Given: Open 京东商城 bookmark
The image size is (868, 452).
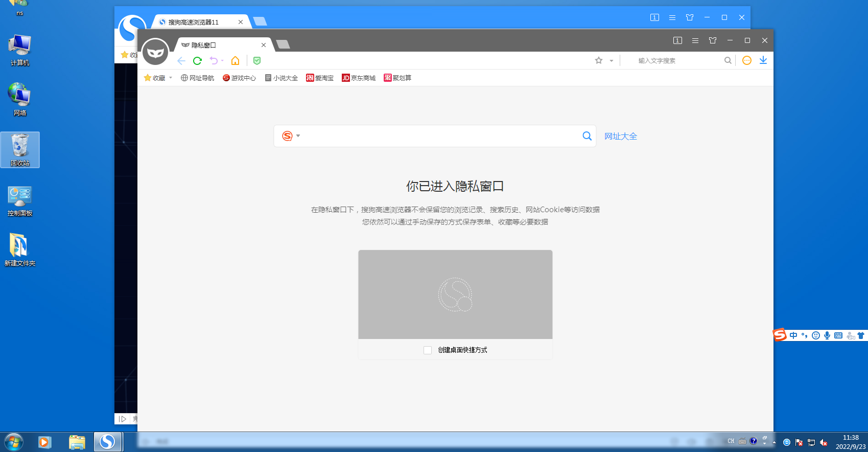Looking at the screenshot, I should pos(359,78).
